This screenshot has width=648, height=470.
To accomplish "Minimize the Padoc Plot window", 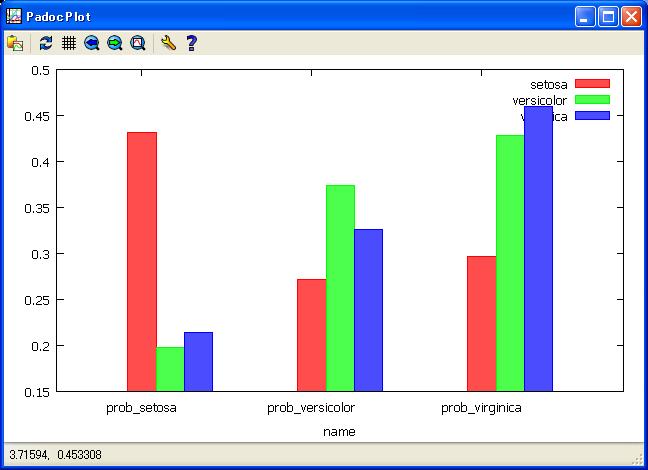I will [x=585, y=16].
